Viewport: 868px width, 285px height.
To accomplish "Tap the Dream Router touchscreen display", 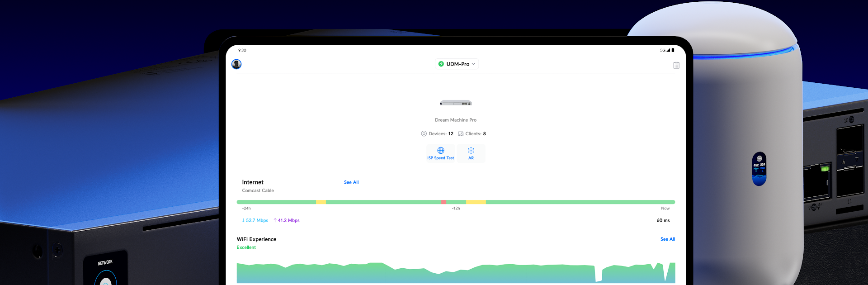I will 759,169.
